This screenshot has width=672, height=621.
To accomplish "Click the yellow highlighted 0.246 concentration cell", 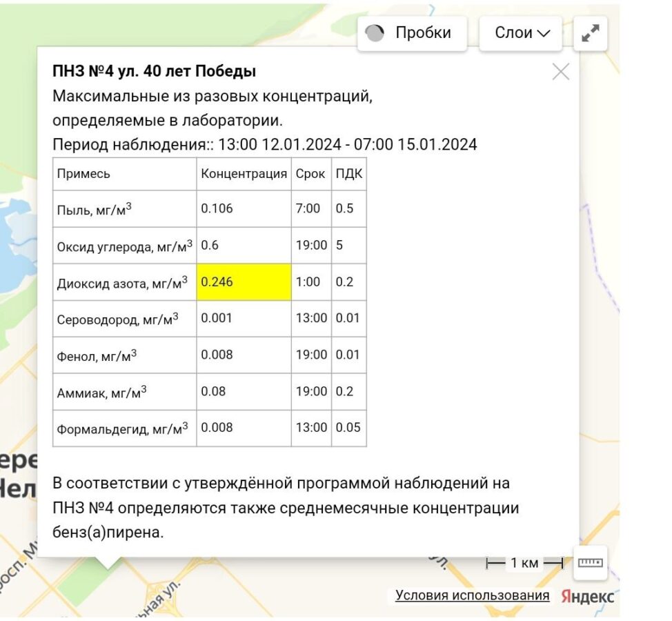I will click(244, 282).
